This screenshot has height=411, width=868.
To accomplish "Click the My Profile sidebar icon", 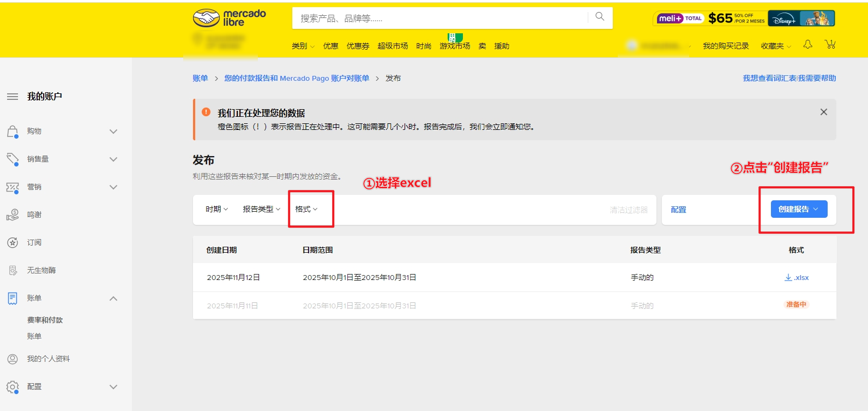I will click(x=13, y=359).
